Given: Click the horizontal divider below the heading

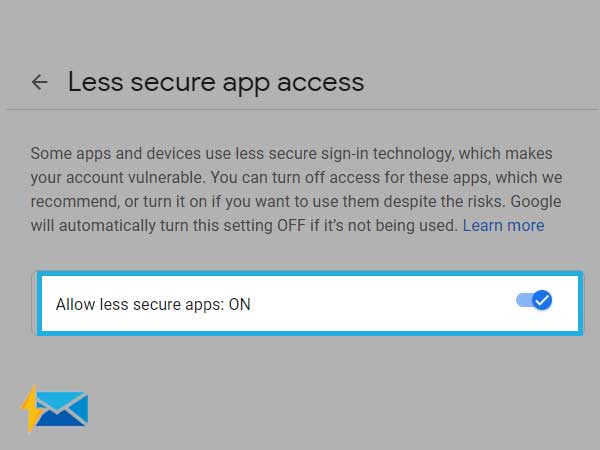Looking at the screenshot, I should point(303,109).
